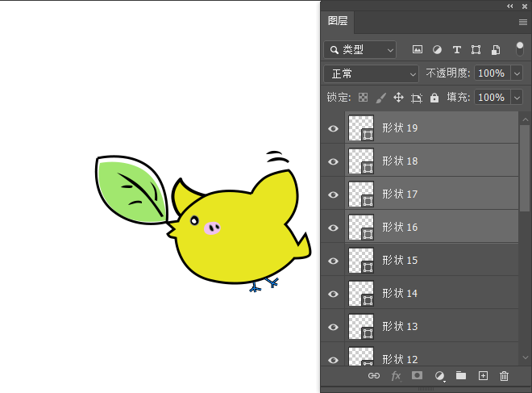
Task: Click the adjustment layer filter icon
Action: 437,49
